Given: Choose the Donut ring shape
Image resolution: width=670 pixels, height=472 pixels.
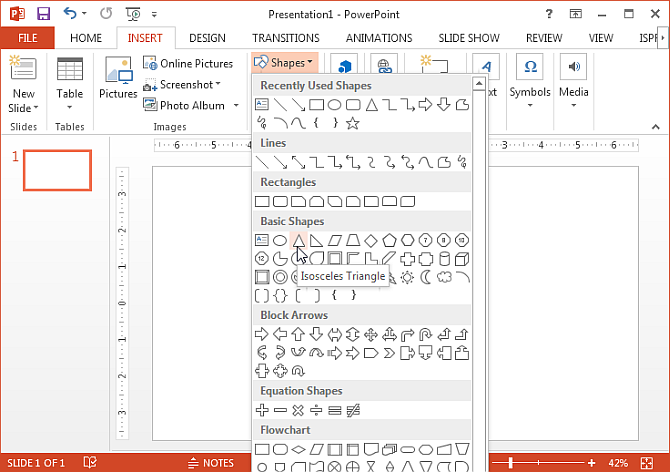Looking at the screenshot, I should pyautogui.click(x=280, y=277).
